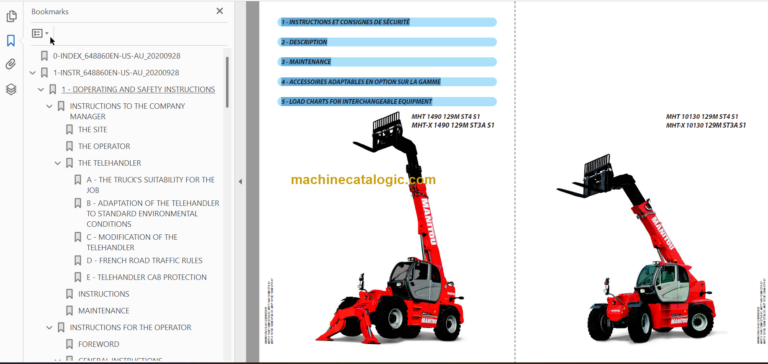Jump to THE OPERATOR bookmark
The width and height of the screenshot is (768, 364).
(104, 146)
